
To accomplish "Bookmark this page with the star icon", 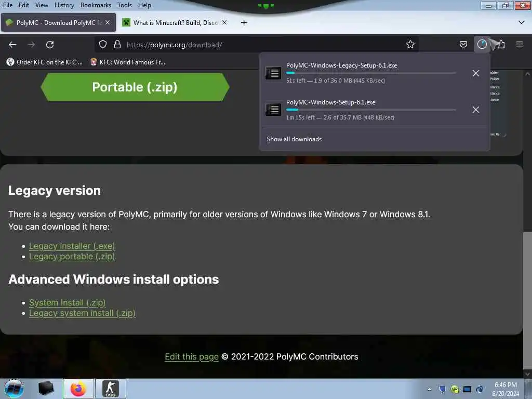I will 410,45.
